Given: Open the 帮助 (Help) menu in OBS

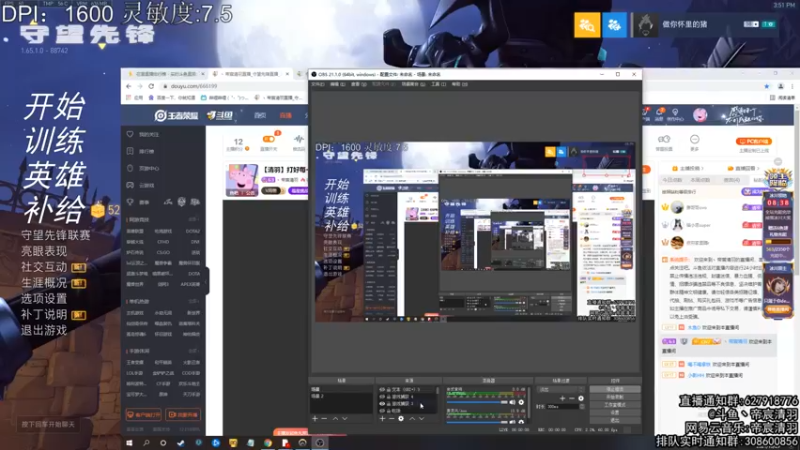Looking at the screenshot, I should tap(459, 84).
